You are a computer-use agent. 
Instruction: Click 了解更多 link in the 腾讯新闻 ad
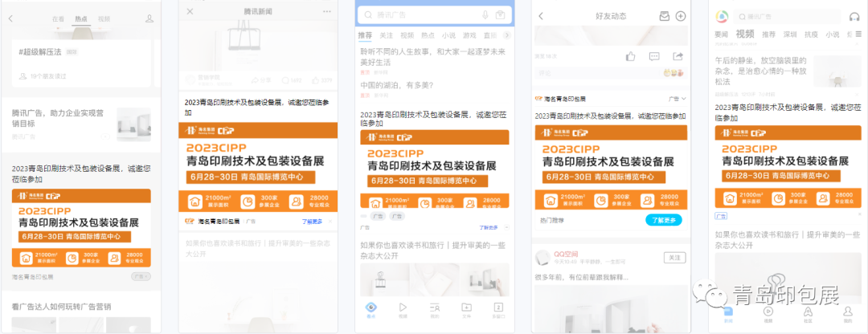click(312, 221)
